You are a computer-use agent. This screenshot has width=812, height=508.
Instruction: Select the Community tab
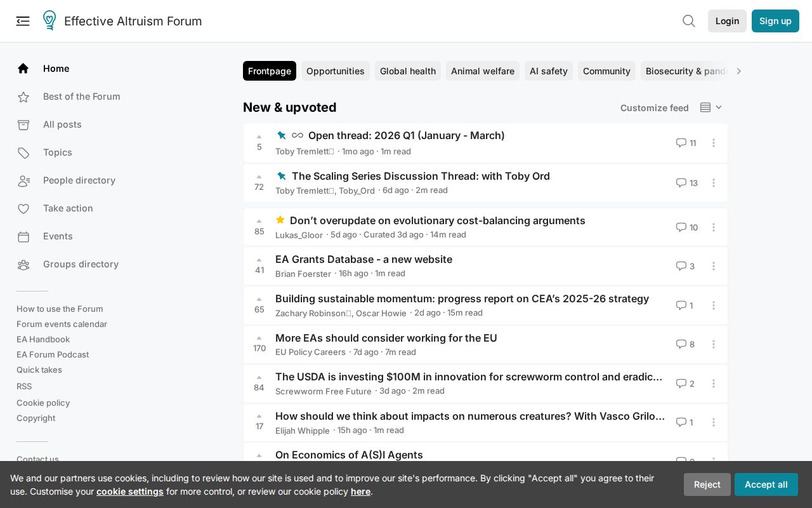point(606,71)
